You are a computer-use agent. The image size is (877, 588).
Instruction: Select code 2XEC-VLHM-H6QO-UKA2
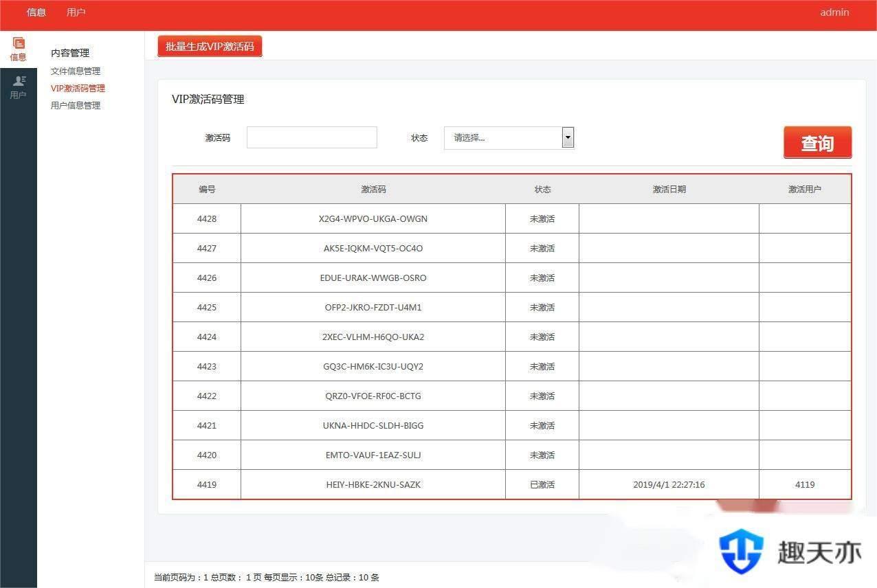coord(373,337)
